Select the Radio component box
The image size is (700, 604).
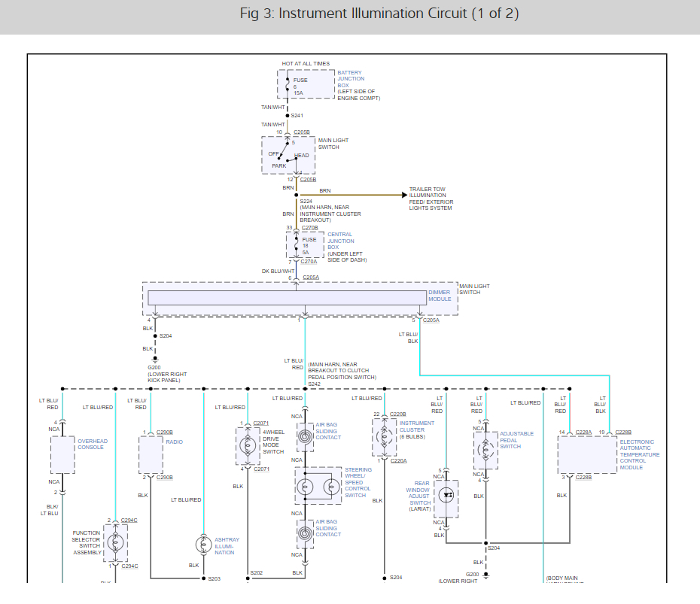pyautogui.click(x=151, y=454)
